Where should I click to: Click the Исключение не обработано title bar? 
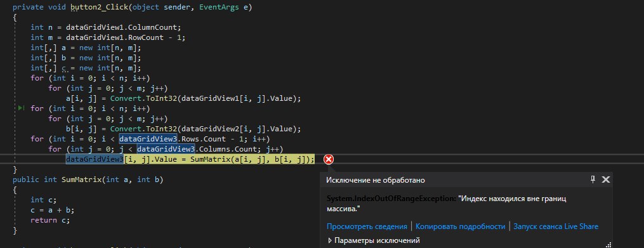click(376, 180)
